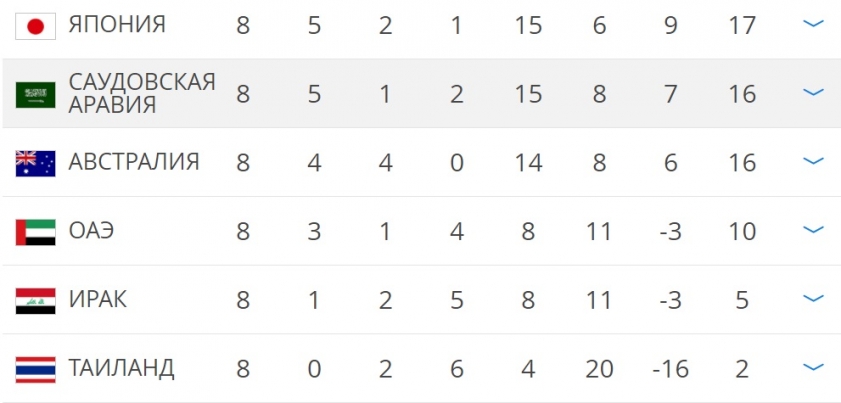
Task: Click the Japan flag icon
Action: tap(35, 26)
